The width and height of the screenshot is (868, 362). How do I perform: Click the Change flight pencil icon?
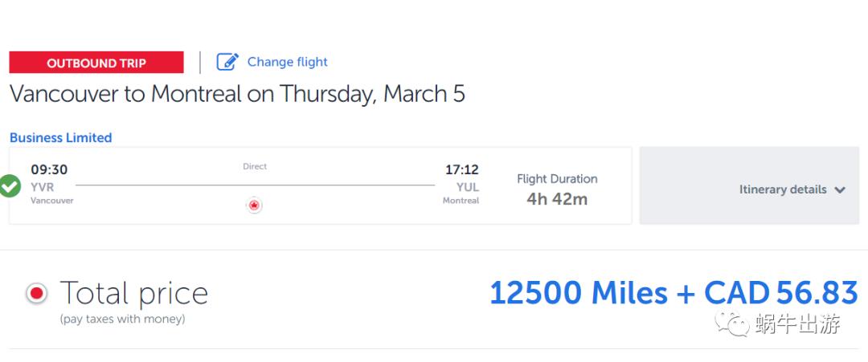(x=227, y=62)
